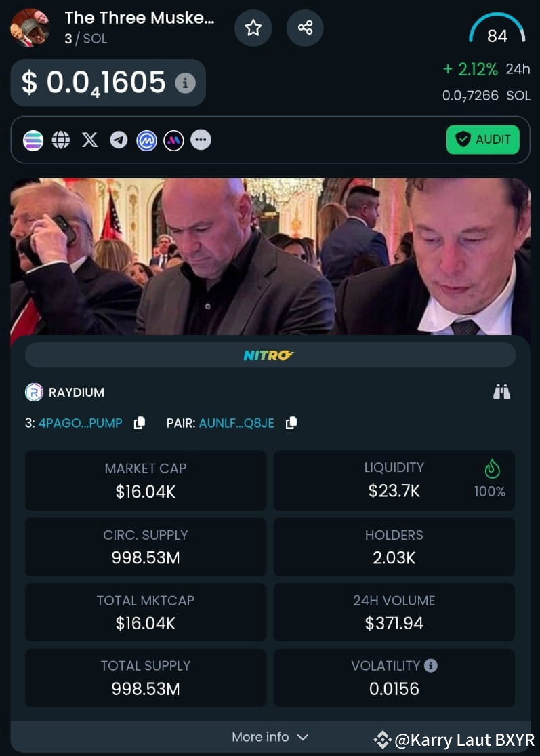Click the volatility info icon
540x756 pixels.
point(431,665)
